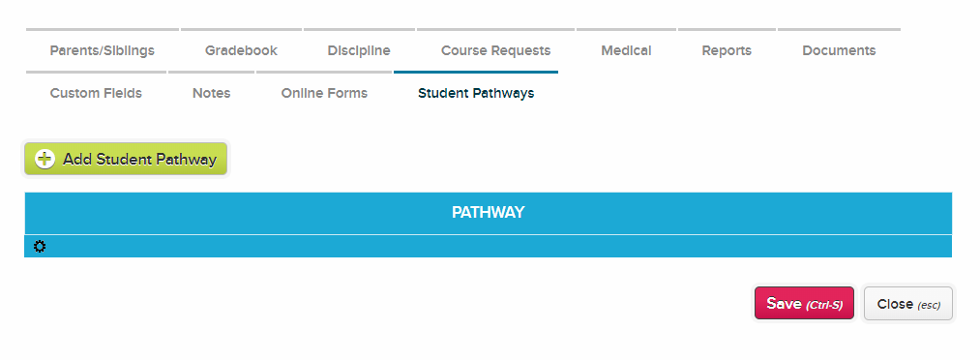
Task: Go to the Medical tab
Action: pyautogui.click(x=626, y=50)
